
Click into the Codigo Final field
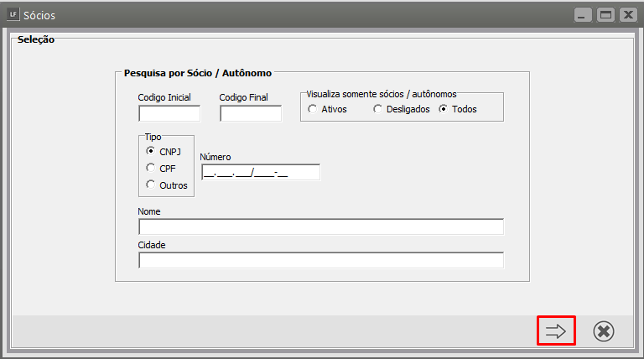[x=251, y=113]
